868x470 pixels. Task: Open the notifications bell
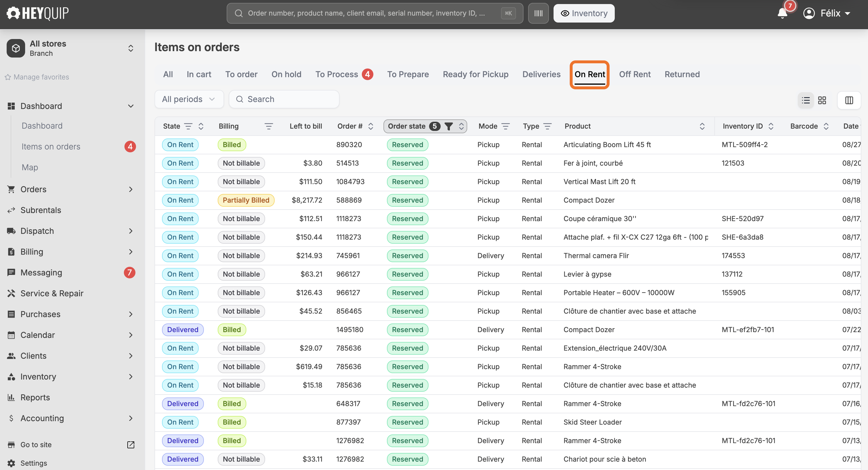[782, 13]
